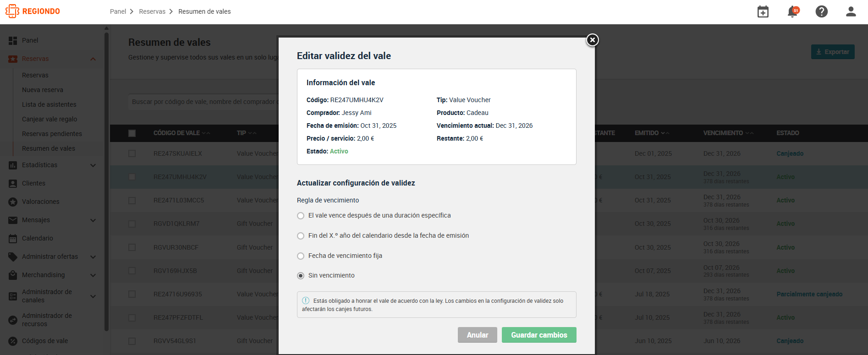868x355 pixels.
Task: Click the voucher search input field
Action: [204, 102]
